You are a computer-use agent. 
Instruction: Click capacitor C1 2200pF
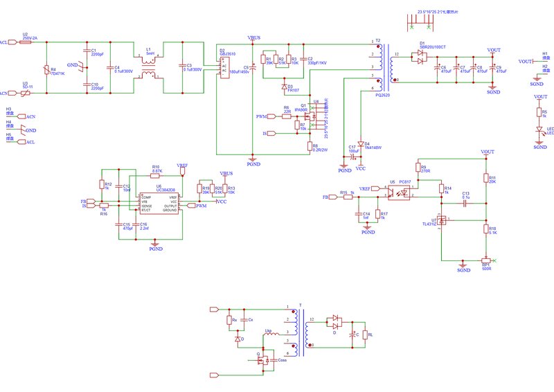pos(87,51)
